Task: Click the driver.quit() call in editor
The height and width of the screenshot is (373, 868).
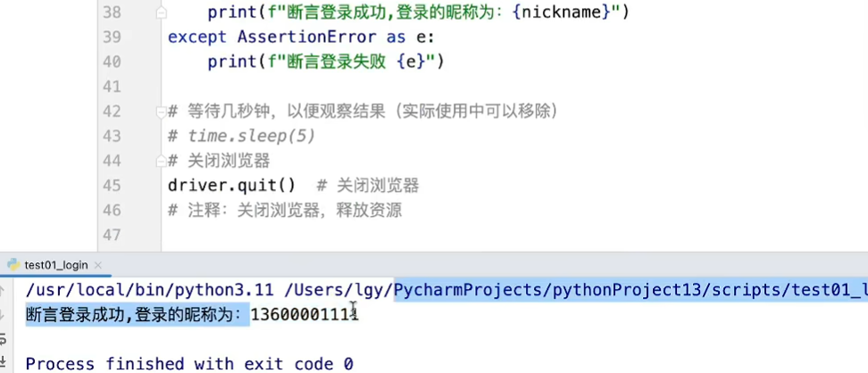Action: (x=232, y=186)
